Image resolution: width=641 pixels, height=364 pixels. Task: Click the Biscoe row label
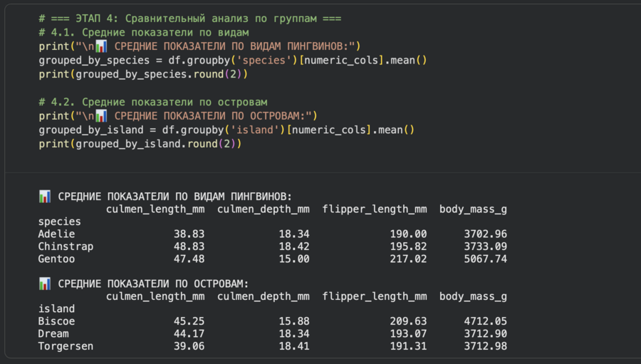coord(56,321)
